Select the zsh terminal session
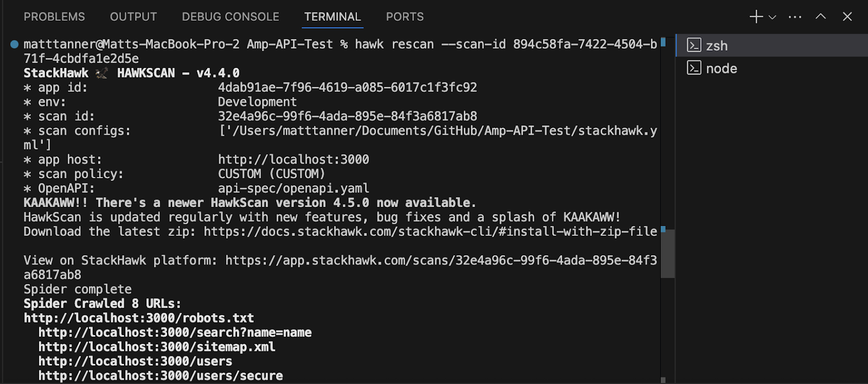Screen dimensions: 868x384 771,46
